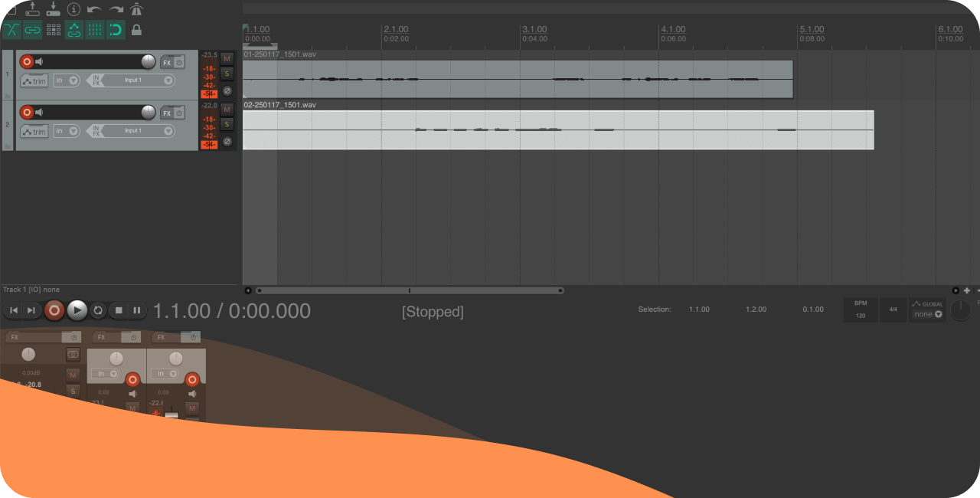Open the FX button on track 1
This screenshot has width=980, height=498.
167,62
